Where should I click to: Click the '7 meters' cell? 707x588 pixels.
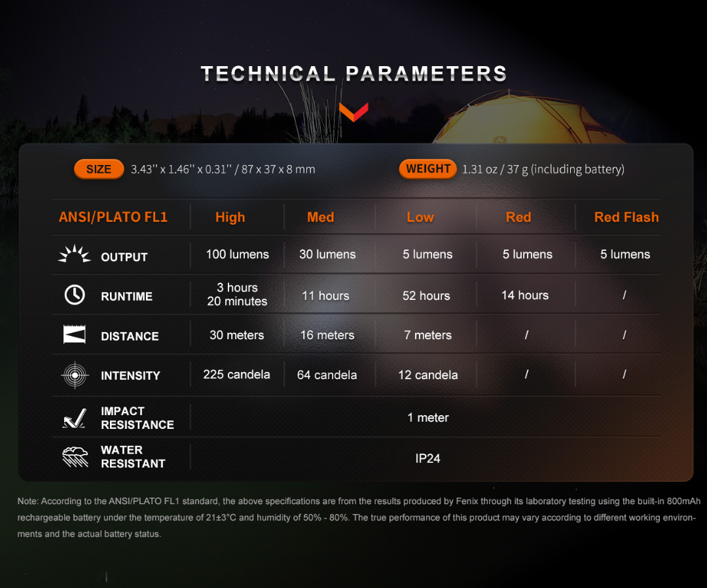pos(427,335)
